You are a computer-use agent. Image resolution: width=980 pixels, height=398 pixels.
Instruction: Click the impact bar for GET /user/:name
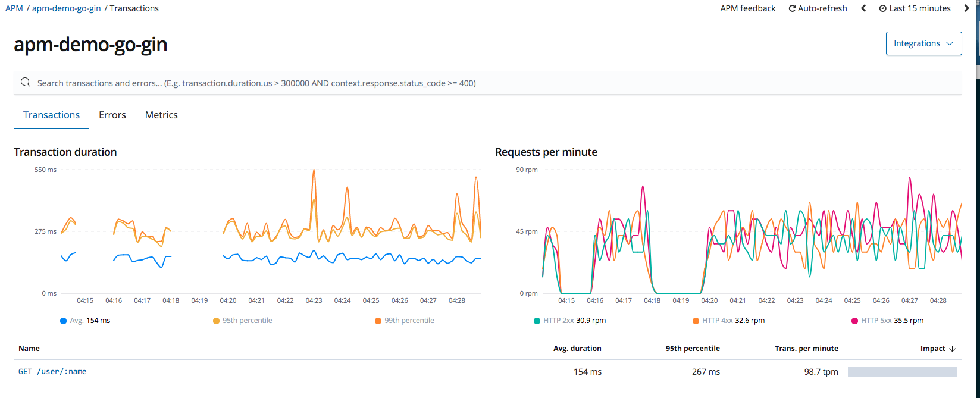(902, 372)
